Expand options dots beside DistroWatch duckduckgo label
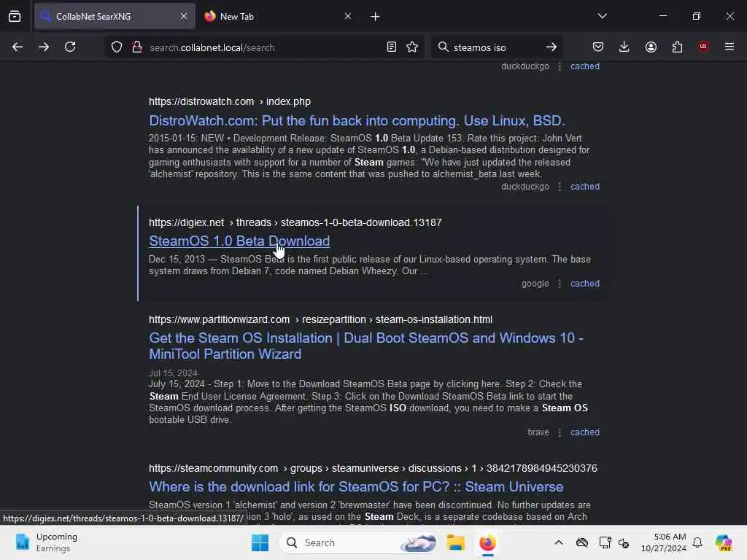The image size is (747, 560). coord(560,187)
